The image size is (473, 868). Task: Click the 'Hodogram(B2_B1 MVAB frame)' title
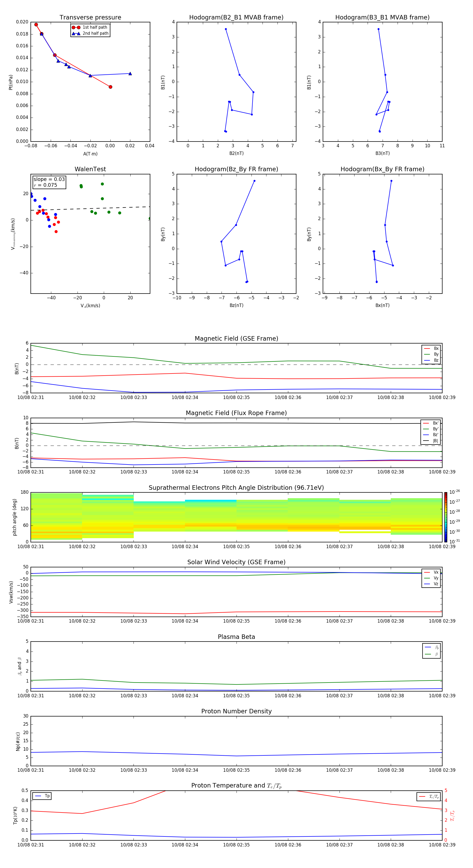(236, 17)
